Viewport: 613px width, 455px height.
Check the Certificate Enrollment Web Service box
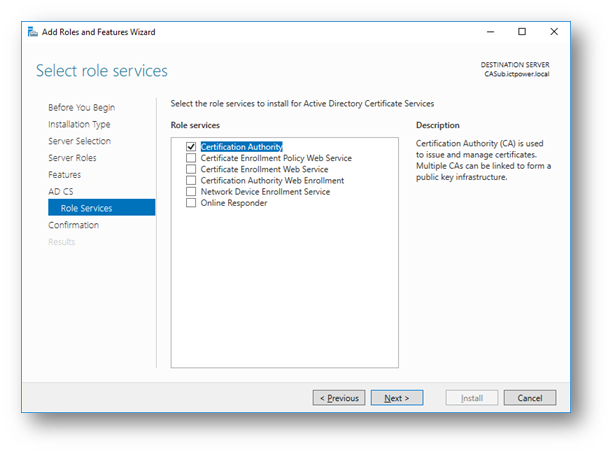(191, 169)
